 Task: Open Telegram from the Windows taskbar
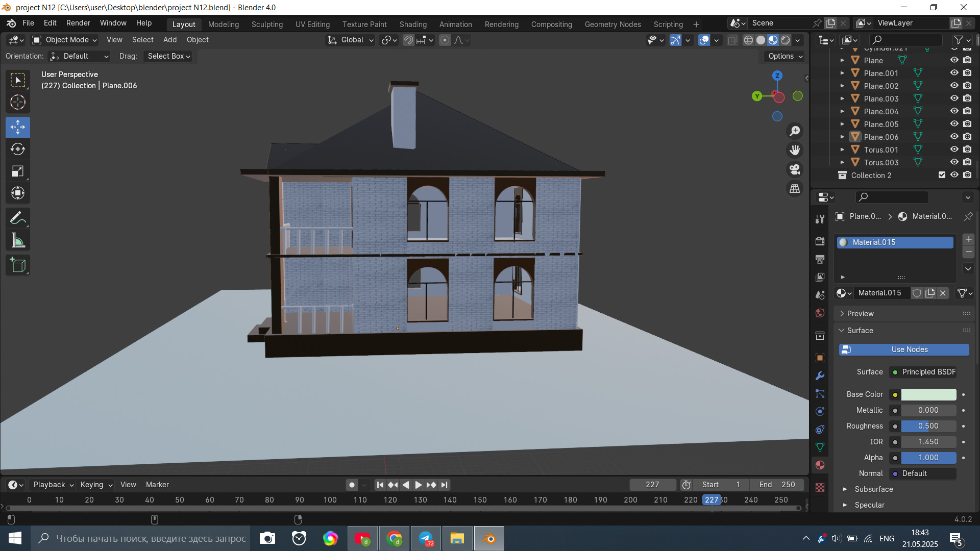(426, 538)
